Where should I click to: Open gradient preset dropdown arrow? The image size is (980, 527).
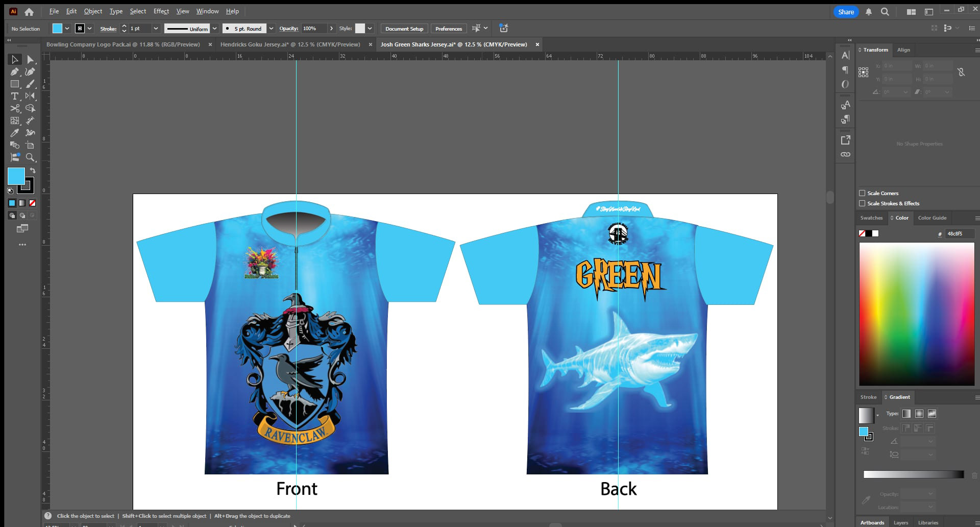coord(878,415)
